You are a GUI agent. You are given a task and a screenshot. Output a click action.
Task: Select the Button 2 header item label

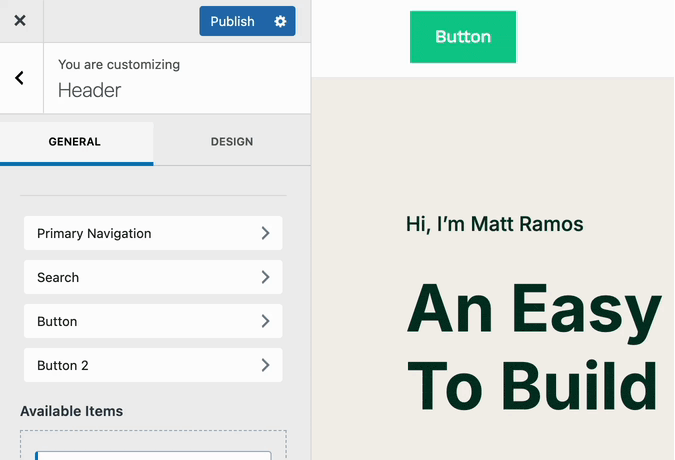(x=63, y=365)
